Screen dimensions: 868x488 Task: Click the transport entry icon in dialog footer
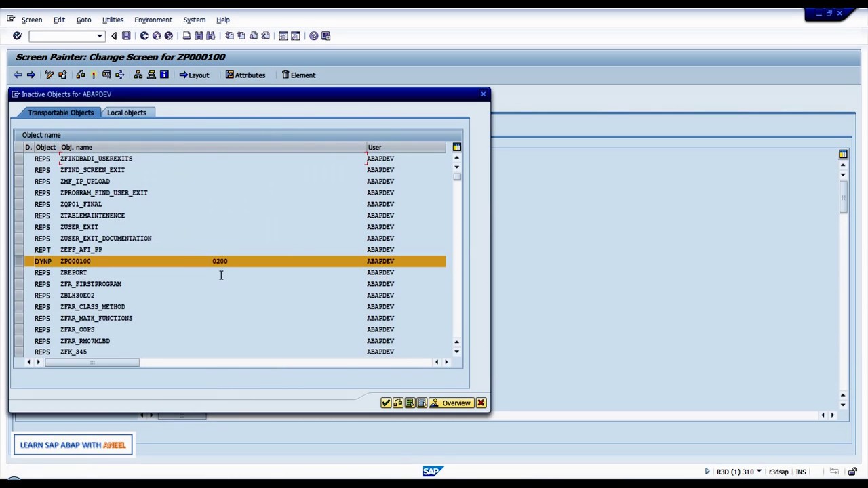click(x=398, y=403)
